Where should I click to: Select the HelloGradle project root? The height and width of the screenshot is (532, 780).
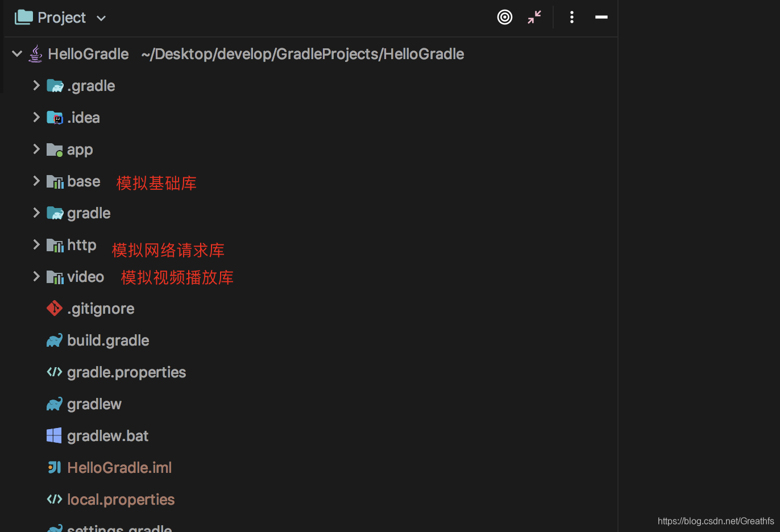pyautogui.click(x=89, y=54)
